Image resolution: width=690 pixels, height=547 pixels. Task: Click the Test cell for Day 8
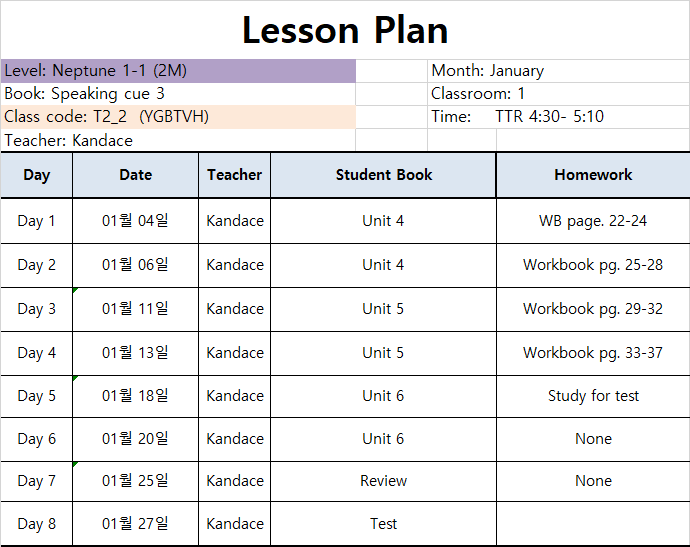[383, 524]
